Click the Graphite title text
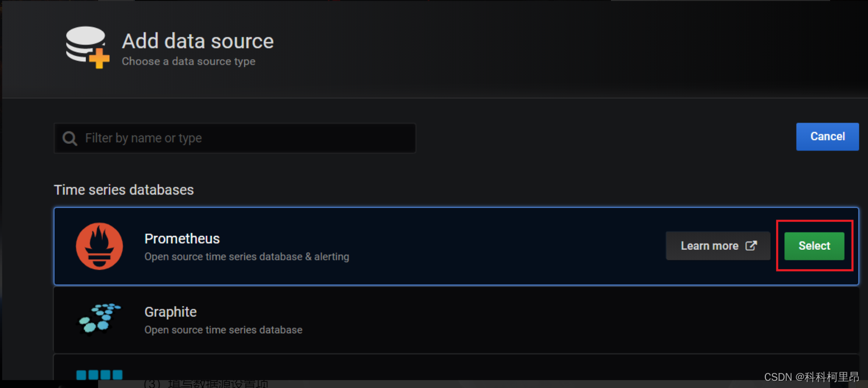This screenshot has height=388, width=868. coord(171,312)
